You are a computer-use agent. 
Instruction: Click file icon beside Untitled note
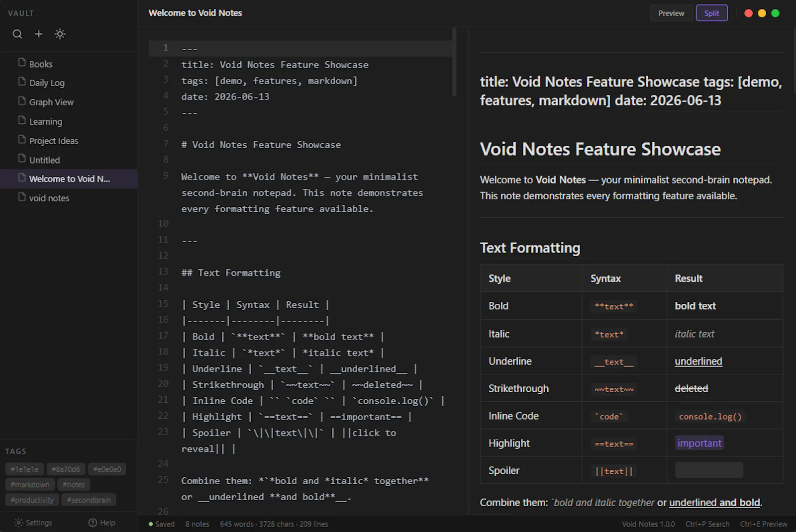coord(22,159)
